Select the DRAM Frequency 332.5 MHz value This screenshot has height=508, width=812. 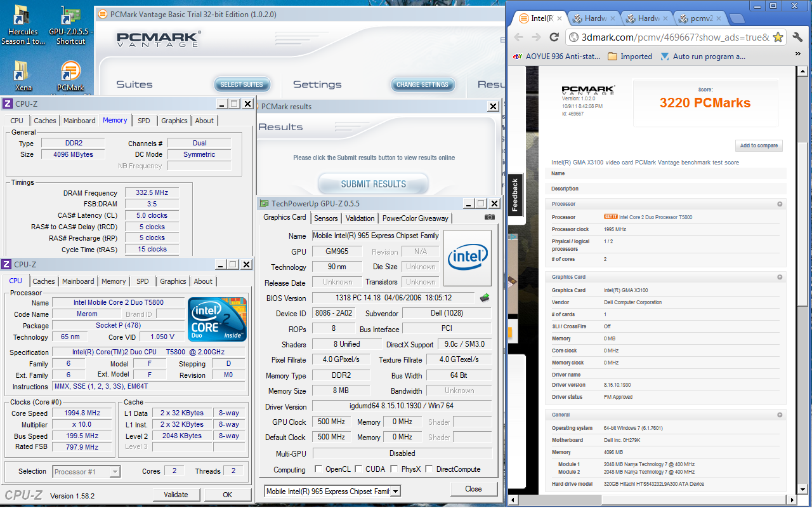(x=152, y=192)
